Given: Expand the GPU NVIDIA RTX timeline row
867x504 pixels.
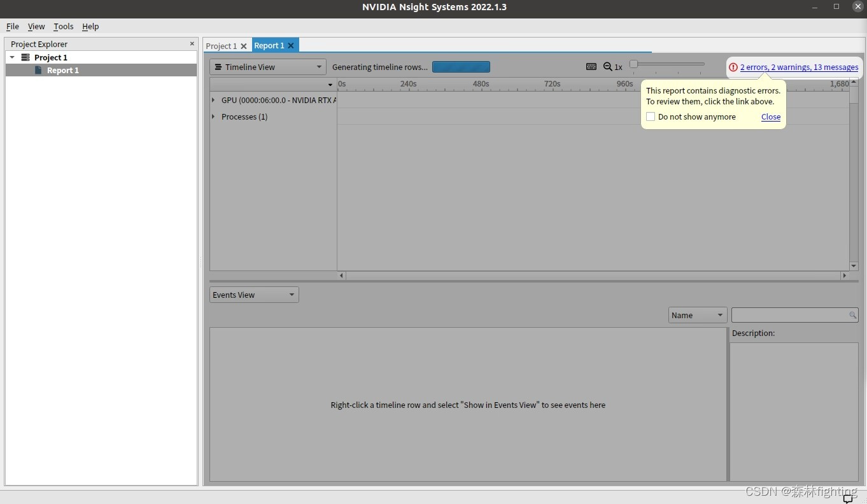Looking at the screenshot, I should [213, 100].
